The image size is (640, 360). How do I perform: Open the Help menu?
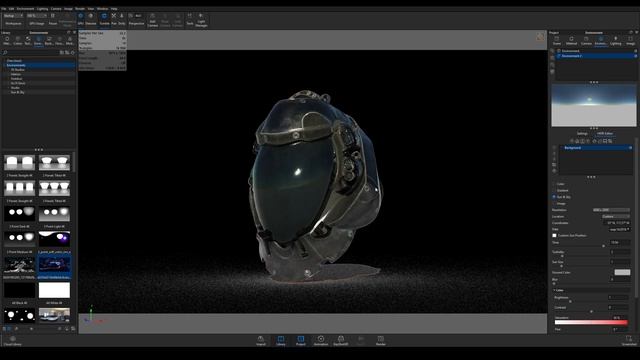click(114, 9)
